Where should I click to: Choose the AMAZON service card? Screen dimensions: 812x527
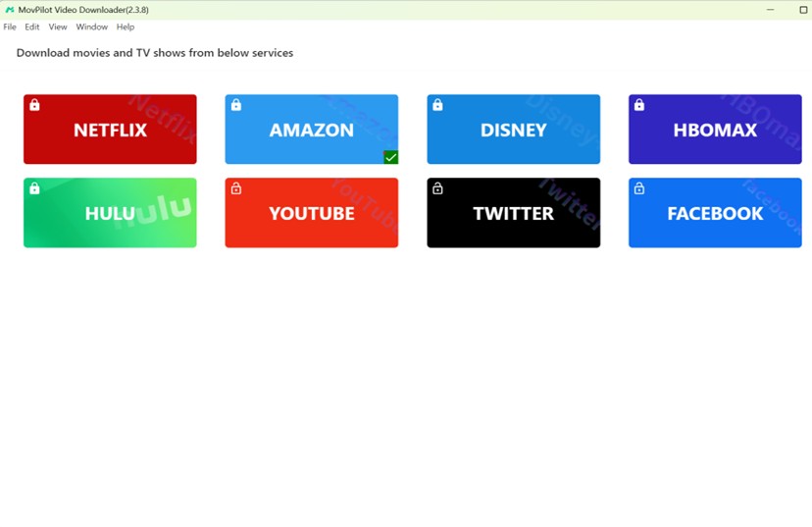pos(311,129)
